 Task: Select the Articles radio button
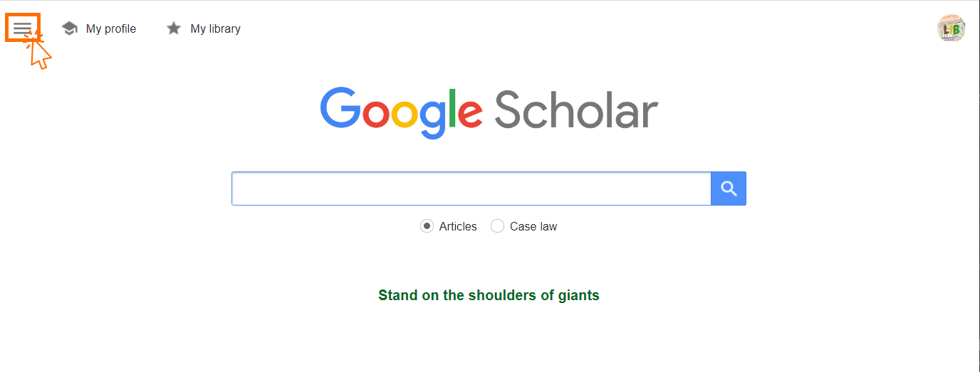pyautogui.click(x=427, y=226)
